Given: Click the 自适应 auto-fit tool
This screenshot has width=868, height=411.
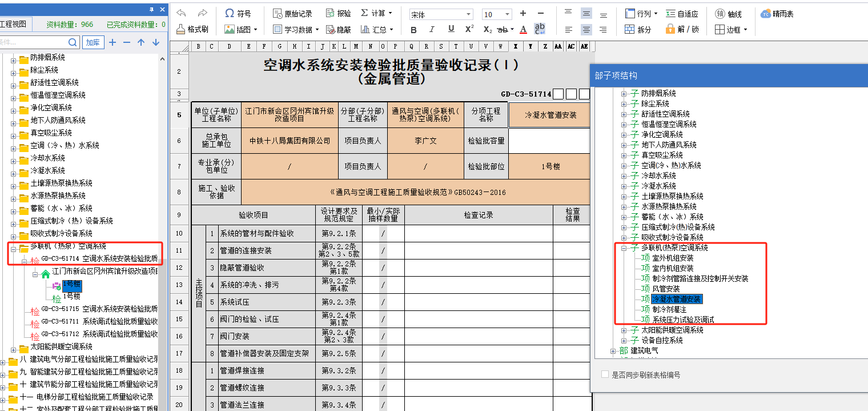Looking at the screenshot, I should click(x=682, y=13).
